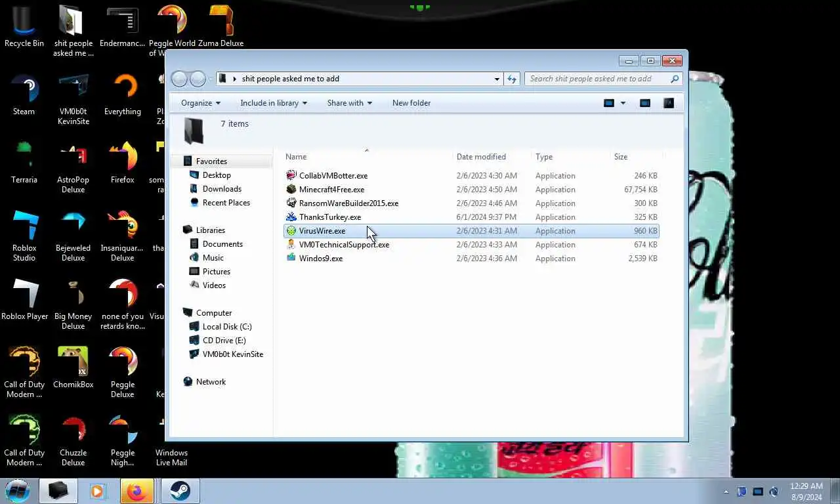This screenshot has height=504, width=840.
Task: Click the Steam button on the taskbar
Action: pos(180,492)
